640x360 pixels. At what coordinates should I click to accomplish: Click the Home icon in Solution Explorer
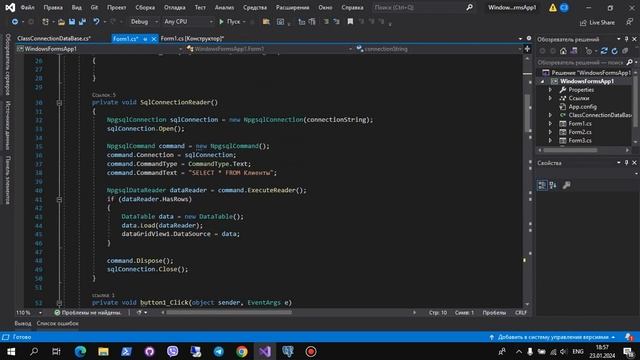coord(563,51)
